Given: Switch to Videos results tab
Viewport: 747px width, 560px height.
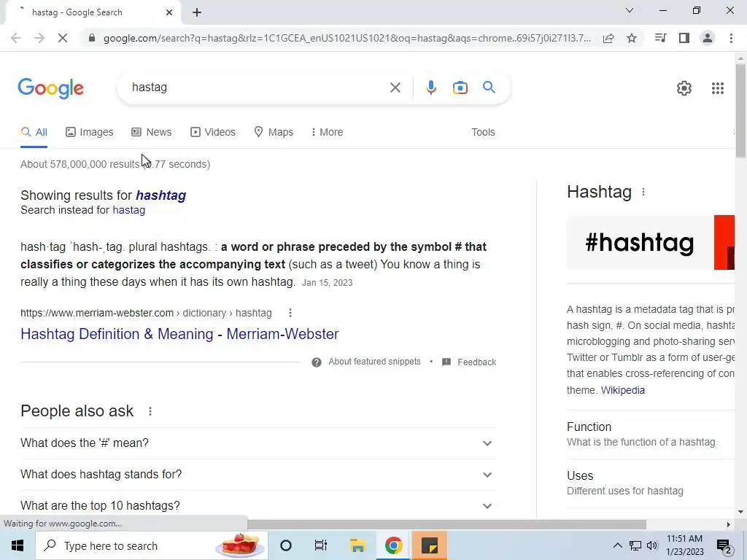Looking at the screenshot, I should [213, 132].
